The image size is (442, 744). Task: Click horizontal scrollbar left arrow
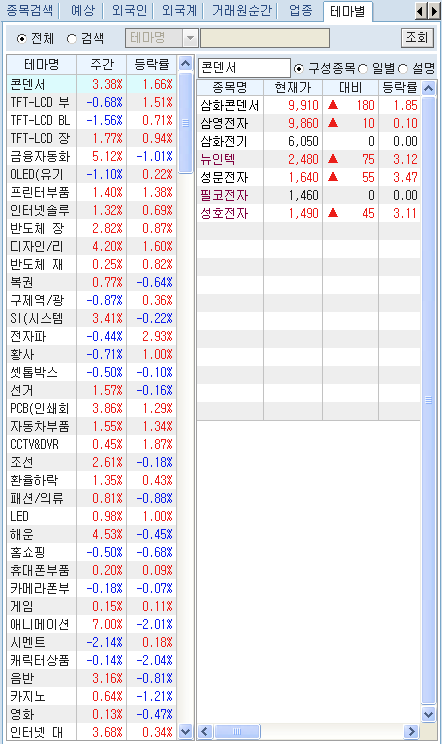coord(205,731)
